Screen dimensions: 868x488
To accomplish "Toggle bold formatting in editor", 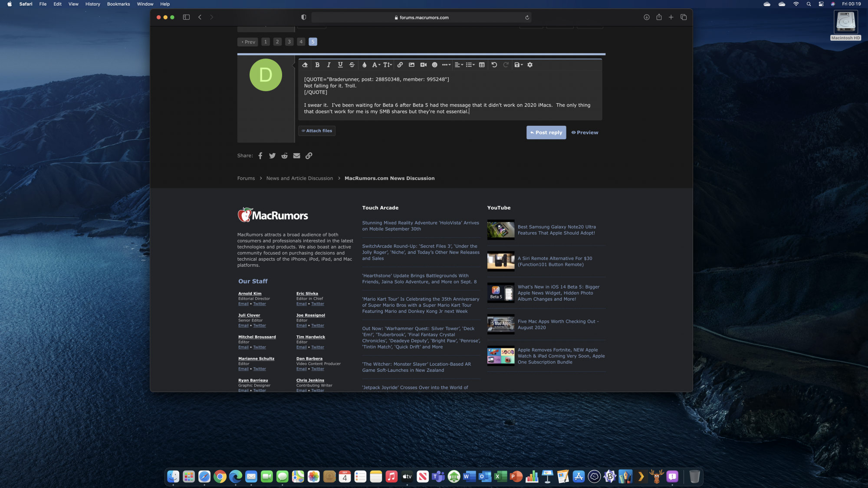I will [317, 65].
